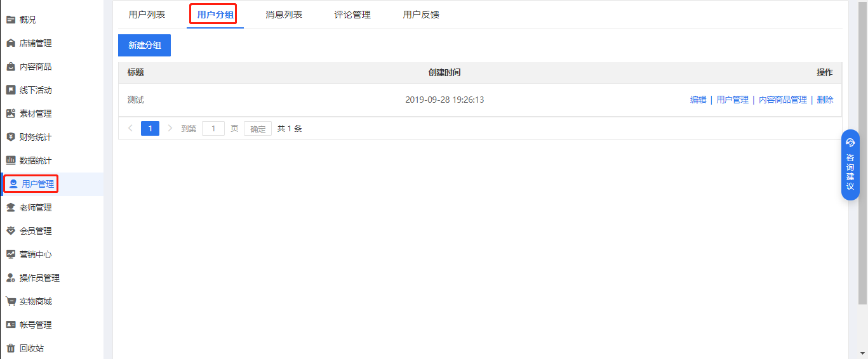Viewport: 868px width, 359px height.
Task: Click the headset icon on 咨询建议 widget
Action: 850,142
